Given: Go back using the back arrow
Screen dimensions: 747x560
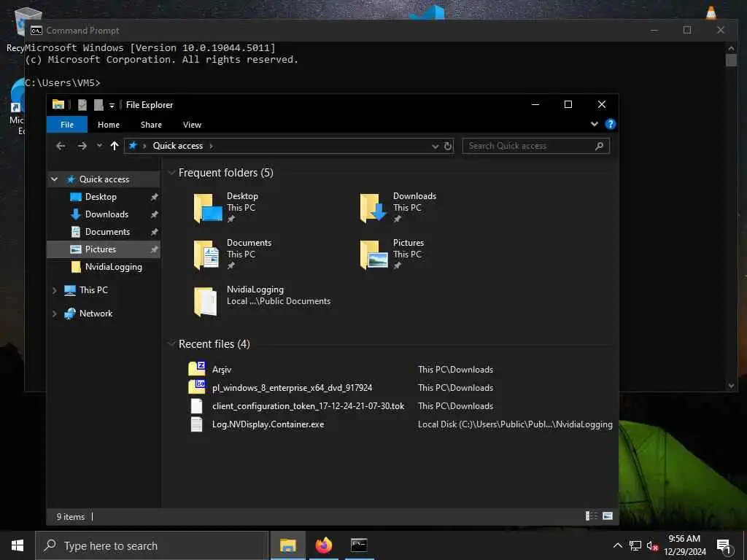Looking at the screenshot, I should (x=61, y=146).
